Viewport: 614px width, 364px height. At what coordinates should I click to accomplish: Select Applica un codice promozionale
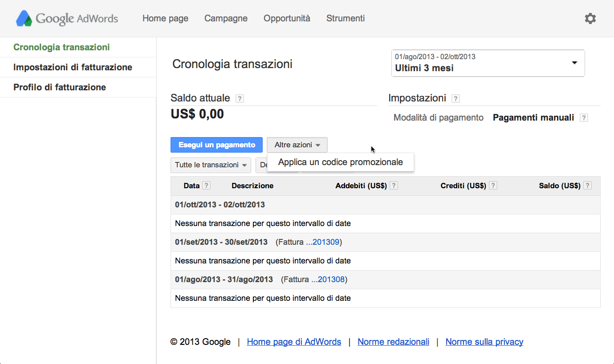click(x=341, y=162)
